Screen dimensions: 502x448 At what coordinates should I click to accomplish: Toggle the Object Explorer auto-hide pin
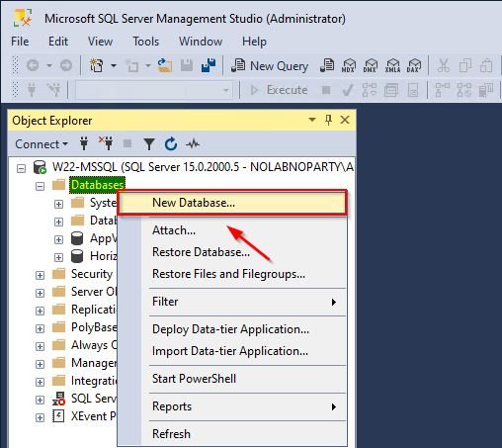tap(328, 120)
